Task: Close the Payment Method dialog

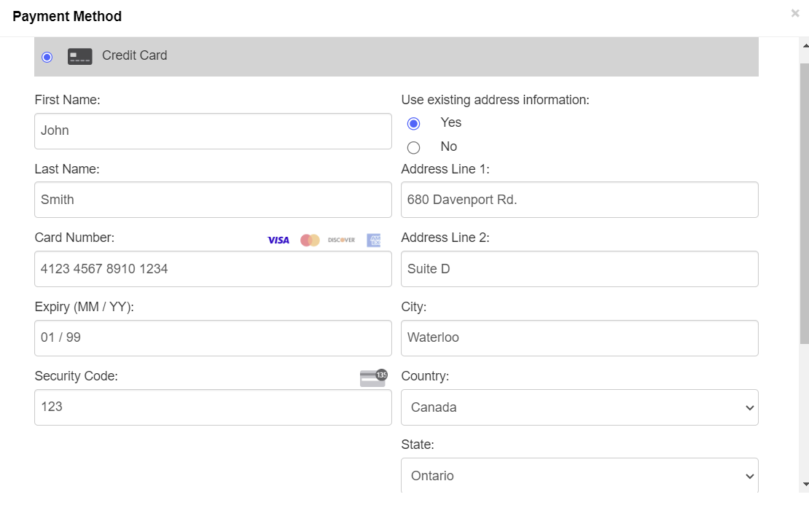Action: tap(794, 13)
